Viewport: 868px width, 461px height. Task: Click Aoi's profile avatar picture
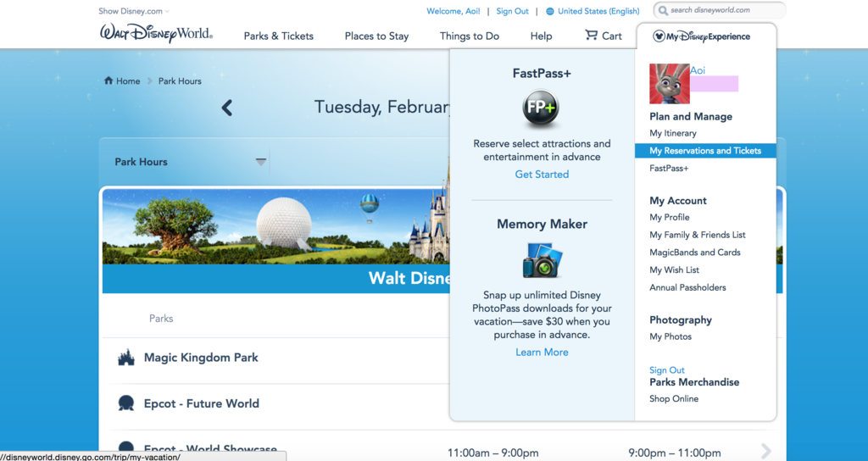670,84
